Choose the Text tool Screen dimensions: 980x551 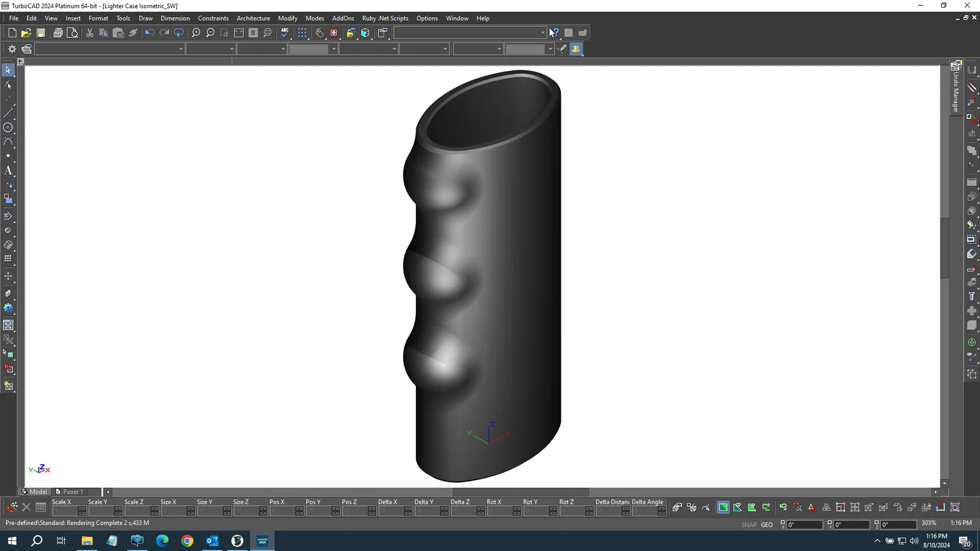8,170
